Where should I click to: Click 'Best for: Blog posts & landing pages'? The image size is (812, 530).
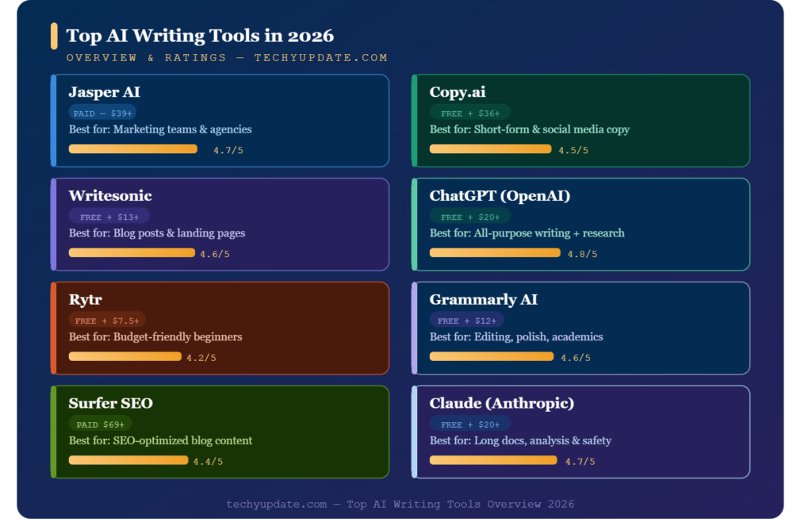coord(157,233)
